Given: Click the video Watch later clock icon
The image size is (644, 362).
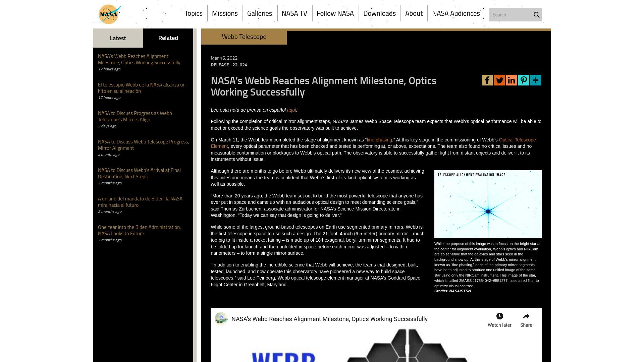Looking at the screenshot, I should (499, 316).
